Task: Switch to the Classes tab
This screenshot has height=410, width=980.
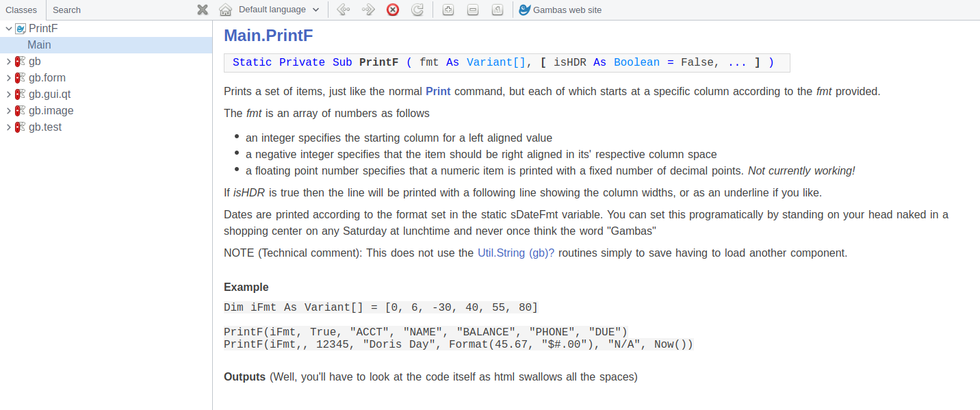Action: pos(21,10)
